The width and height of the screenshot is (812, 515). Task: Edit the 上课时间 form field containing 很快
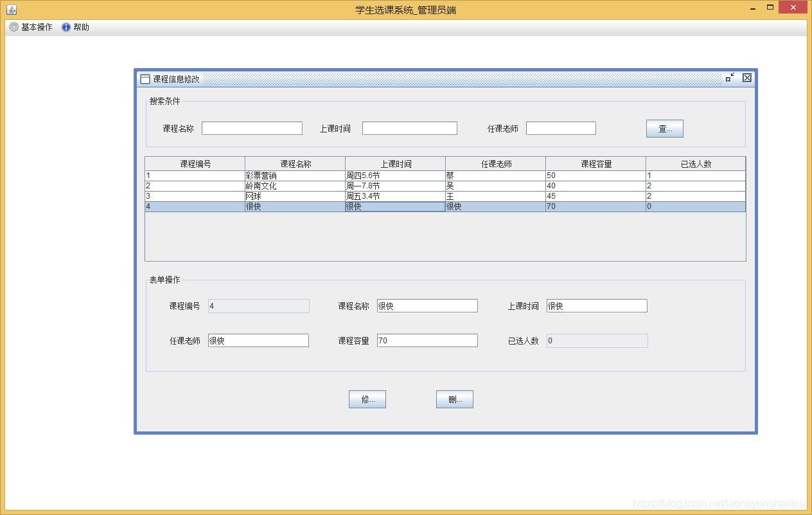click(597, 306)
